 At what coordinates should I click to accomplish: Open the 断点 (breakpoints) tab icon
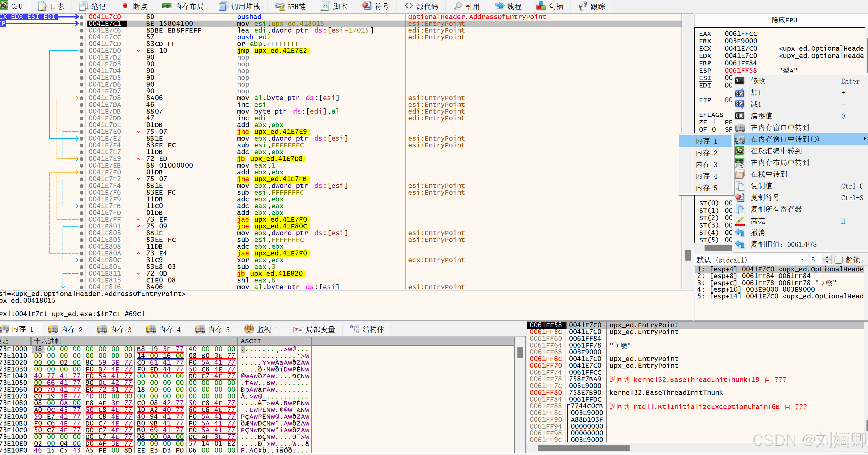click(x=125, y=6)
